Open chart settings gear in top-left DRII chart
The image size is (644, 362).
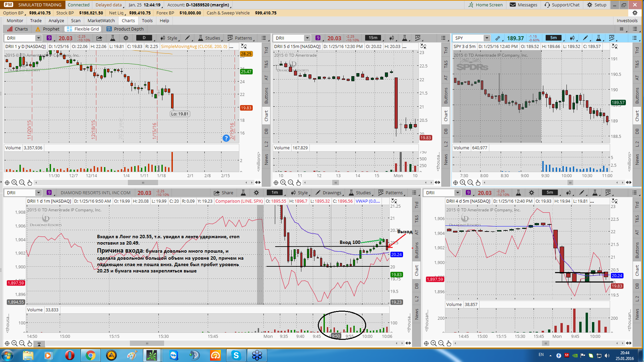click(126, 38)
